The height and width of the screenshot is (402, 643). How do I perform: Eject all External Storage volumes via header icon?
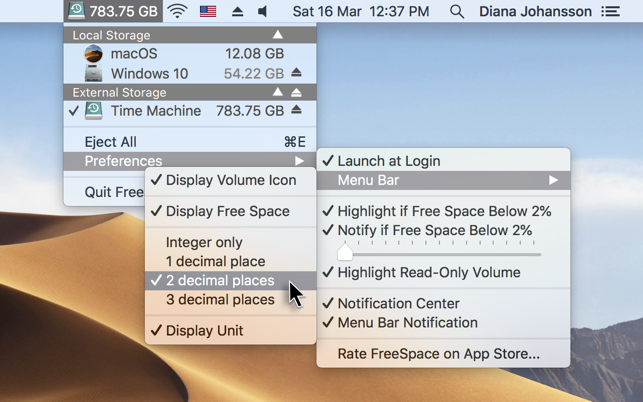(296, 92)
